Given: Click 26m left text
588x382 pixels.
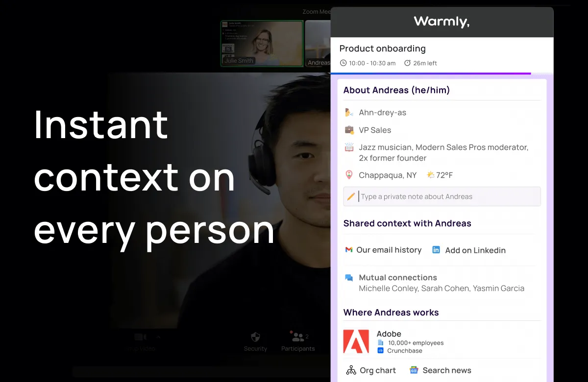Looking at the screenshot, I should pos(425,63).
